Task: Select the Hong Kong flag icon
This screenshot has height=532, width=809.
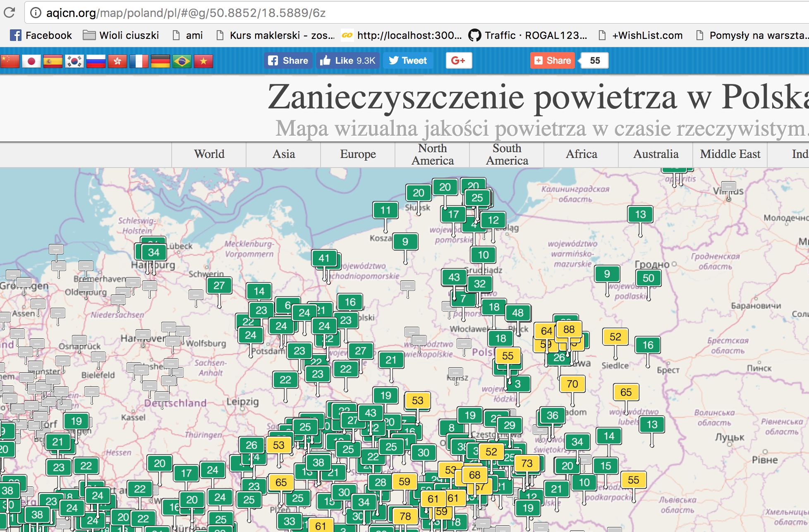Action: click(x=117, y=61)
